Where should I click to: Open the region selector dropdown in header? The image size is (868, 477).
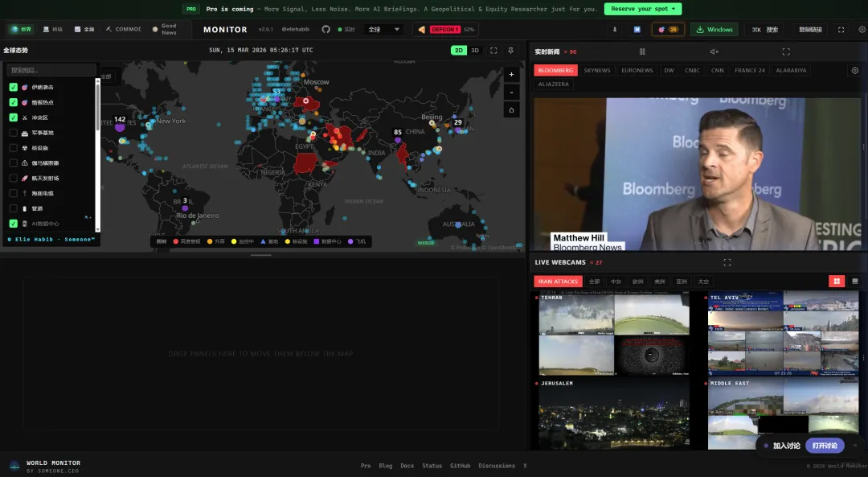click(x=383, y=30)
